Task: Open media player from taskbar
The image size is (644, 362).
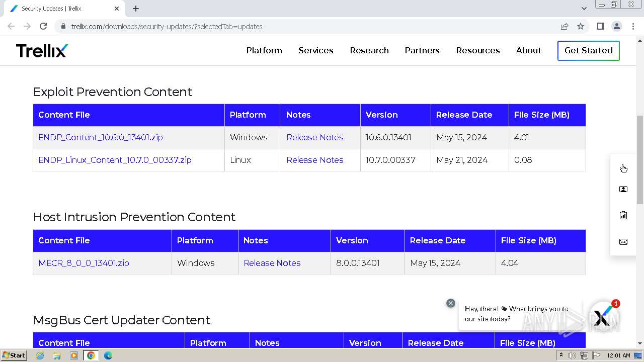Action: [x=74, y=355]
